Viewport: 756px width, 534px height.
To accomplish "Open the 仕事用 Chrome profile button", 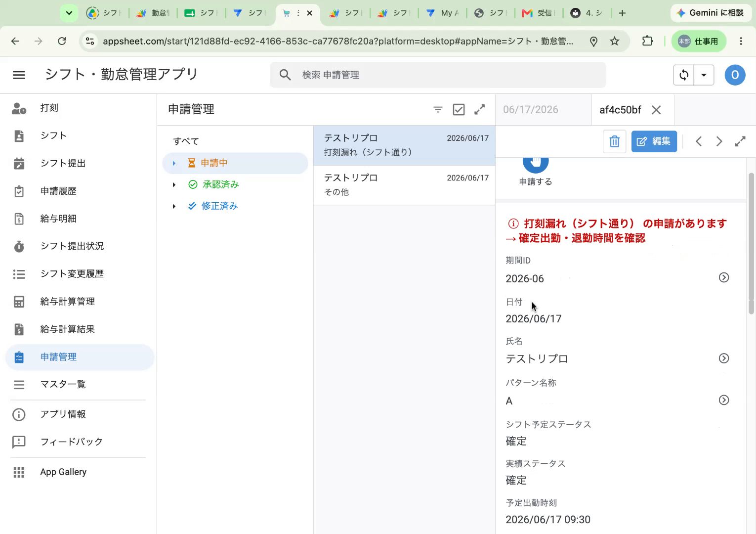I will coord(699,41).
